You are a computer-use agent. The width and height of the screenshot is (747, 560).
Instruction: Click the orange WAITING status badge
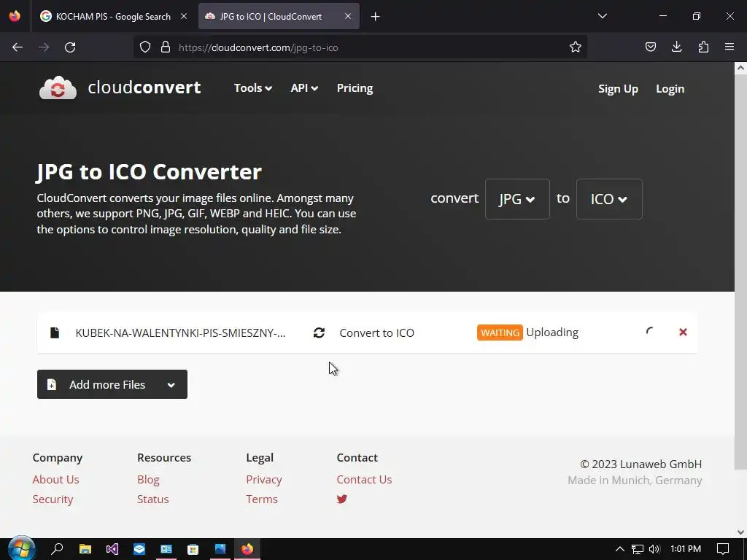pos(500,332)
